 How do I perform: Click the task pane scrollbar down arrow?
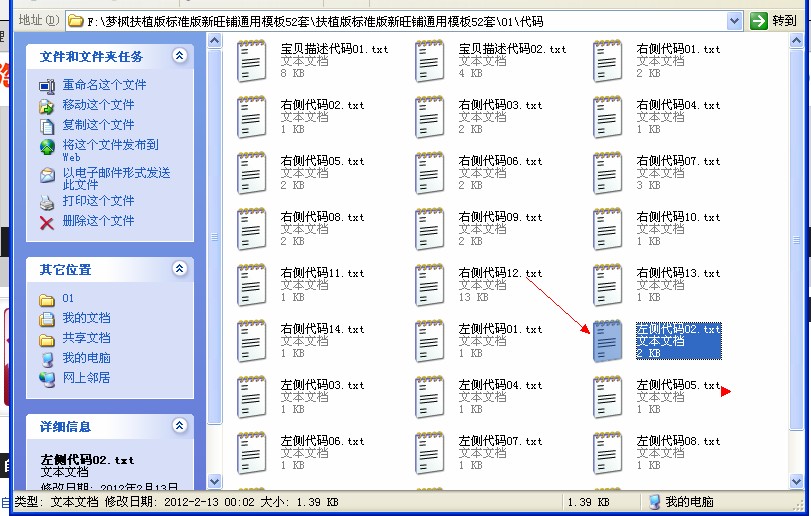coord(215,481)
